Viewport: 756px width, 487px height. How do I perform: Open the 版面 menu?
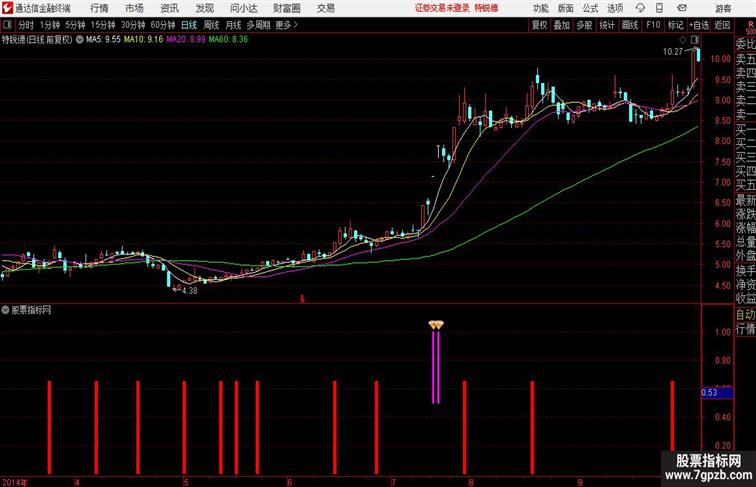pos(566,8)
